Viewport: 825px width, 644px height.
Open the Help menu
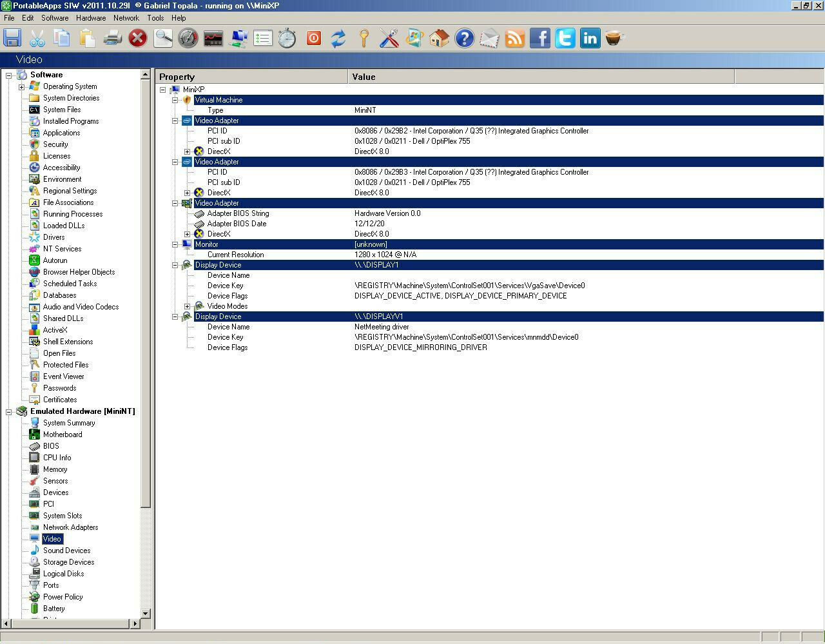pos(179,18)
